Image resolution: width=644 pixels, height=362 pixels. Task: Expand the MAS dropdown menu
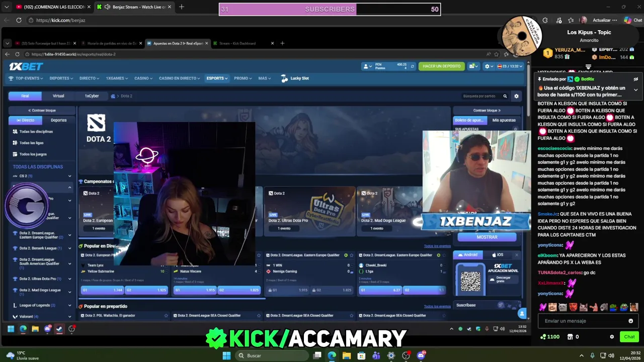tap(265, 78)
